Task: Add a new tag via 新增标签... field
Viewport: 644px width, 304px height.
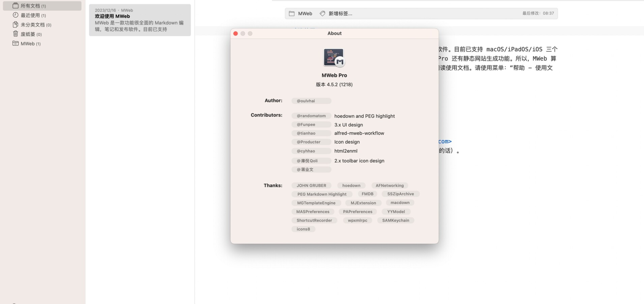Action: point(340,14)
